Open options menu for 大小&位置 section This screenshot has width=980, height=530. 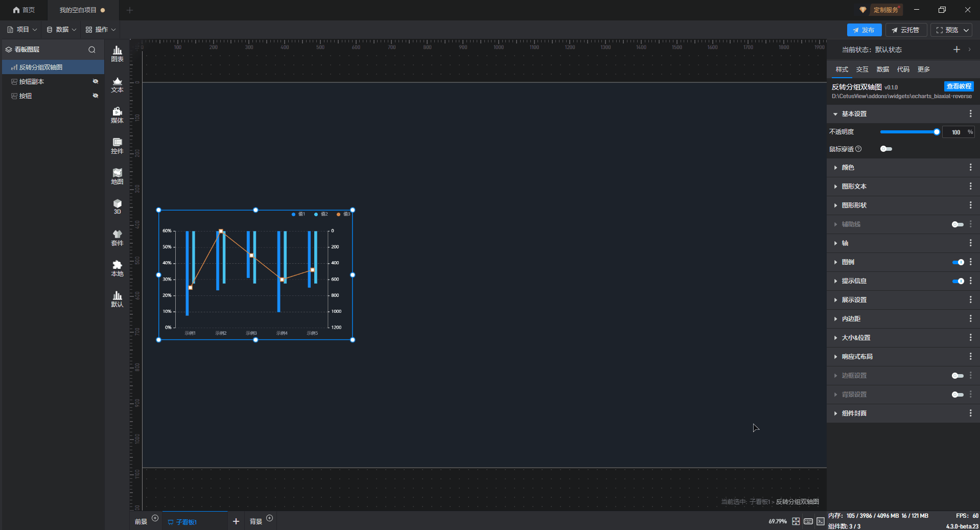[971, 338]
